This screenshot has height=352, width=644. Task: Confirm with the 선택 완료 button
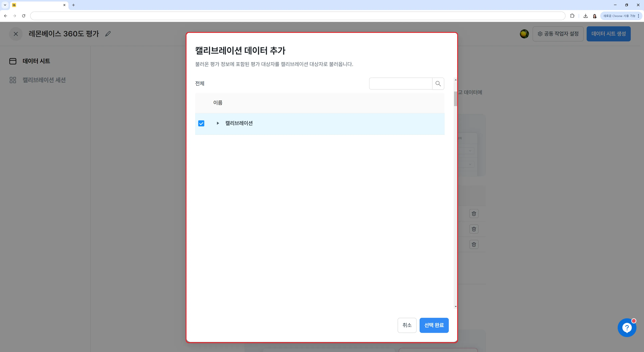tap(434, 325)
